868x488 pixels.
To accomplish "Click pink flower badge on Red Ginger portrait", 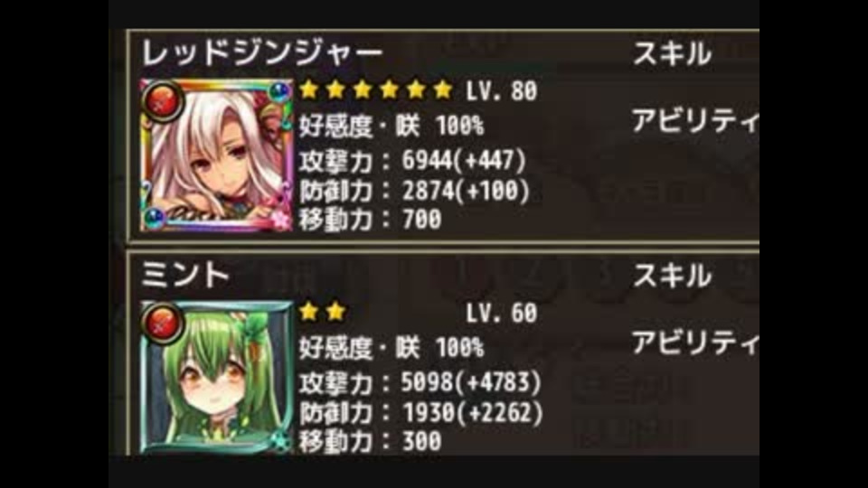I will pyautogui.click(x=281, y=219).
